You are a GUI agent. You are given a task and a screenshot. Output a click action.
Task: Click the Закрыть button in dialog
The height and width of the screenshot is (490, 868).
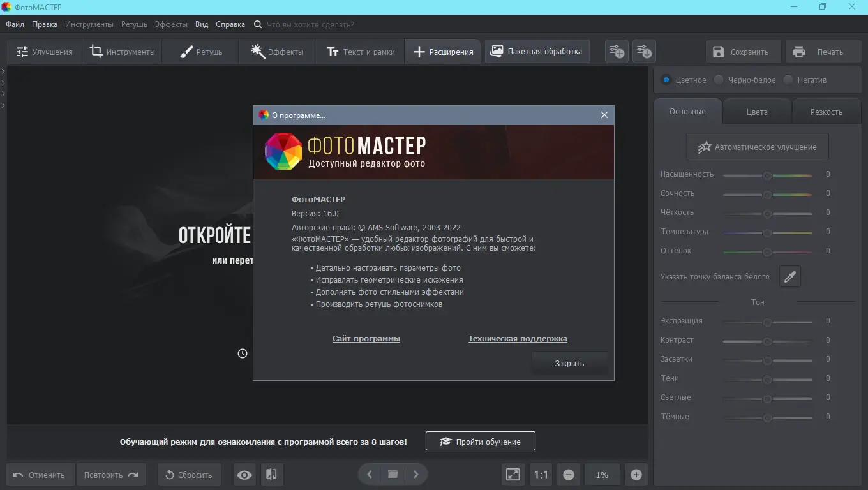click(569, 363)
